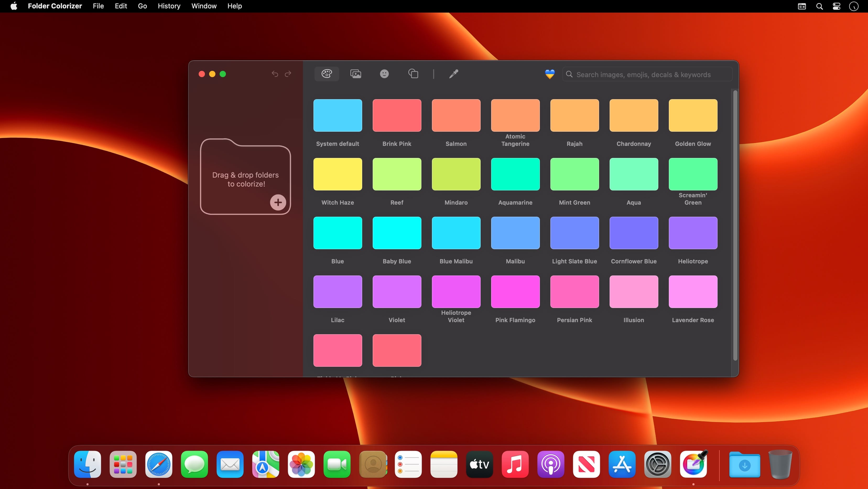
Task: Open FaceTime from the dock
Action: [x=337, y=464]
